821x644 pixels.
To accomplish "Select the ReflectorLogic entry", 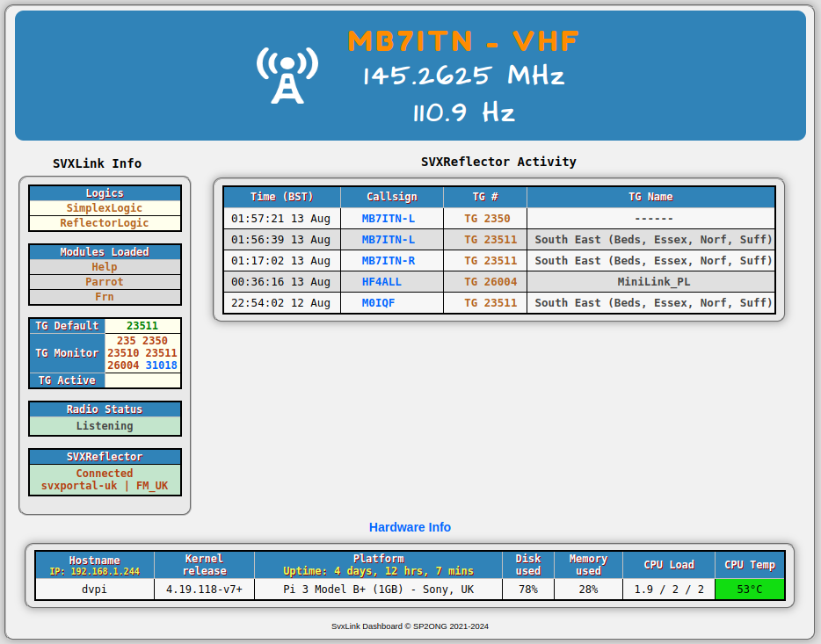I will tap(105, 223).
